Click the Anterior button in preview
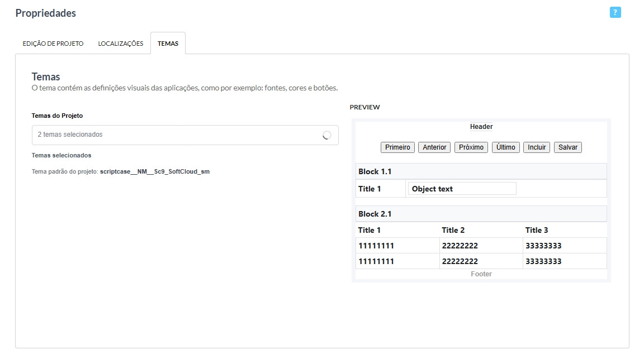This screenshot has height=364, width=644. [434, 147]
